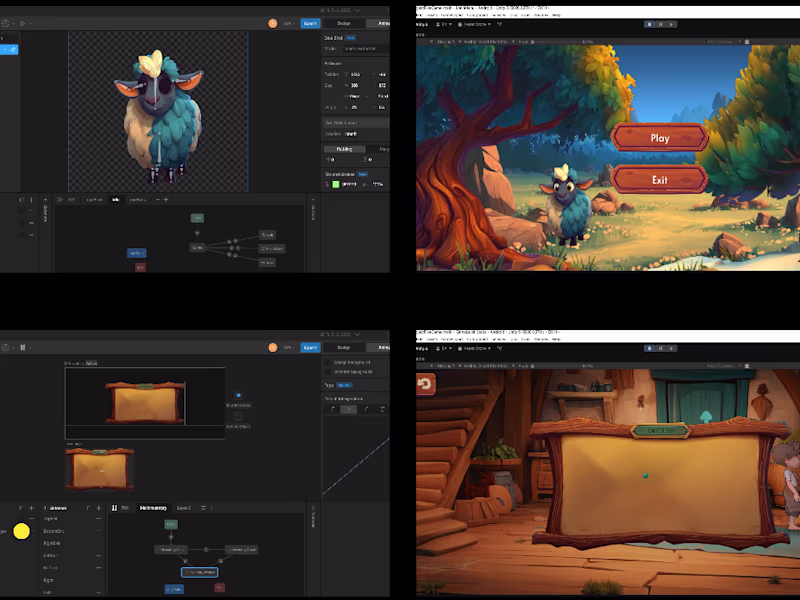Click the lower board artboard thumbnail
The width and height of the screenshot is (800, 600).
pyautogui.click(x=99, y=469)
